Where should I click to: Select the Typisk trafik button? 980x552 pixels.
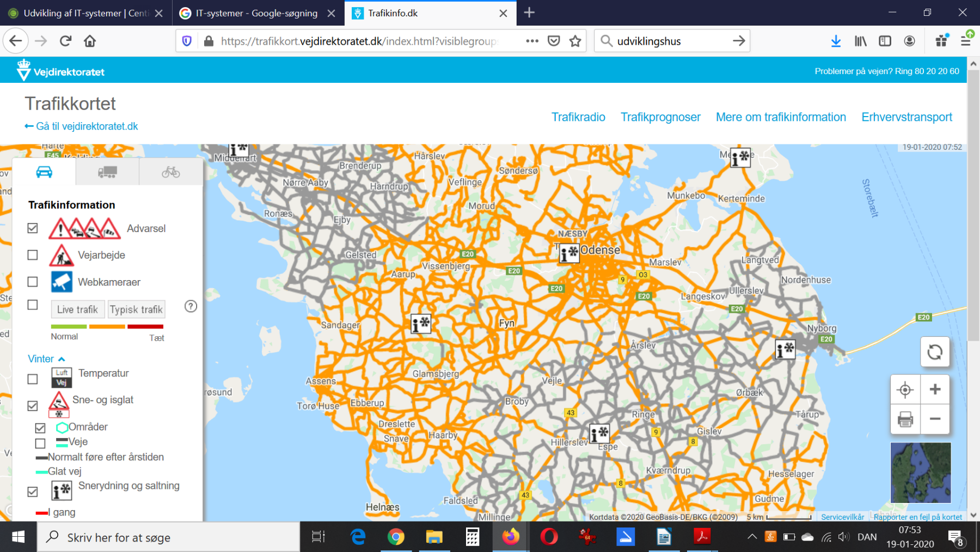click(136, 310)
